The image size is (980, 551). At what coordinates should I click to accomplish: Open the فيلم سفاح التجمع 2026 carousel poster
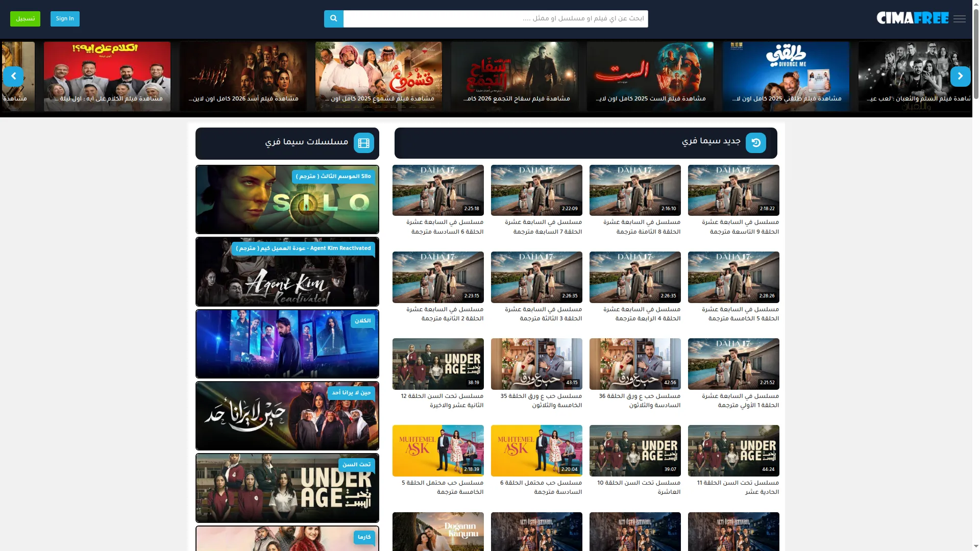pyautogui.click(x=514, y=77)
